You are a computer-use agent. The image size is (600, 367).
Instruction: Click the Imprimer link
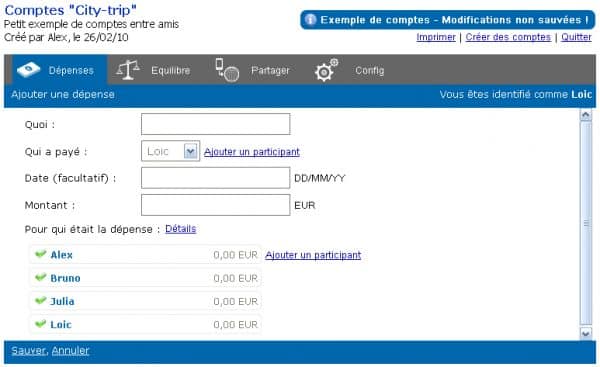[436, 37]
